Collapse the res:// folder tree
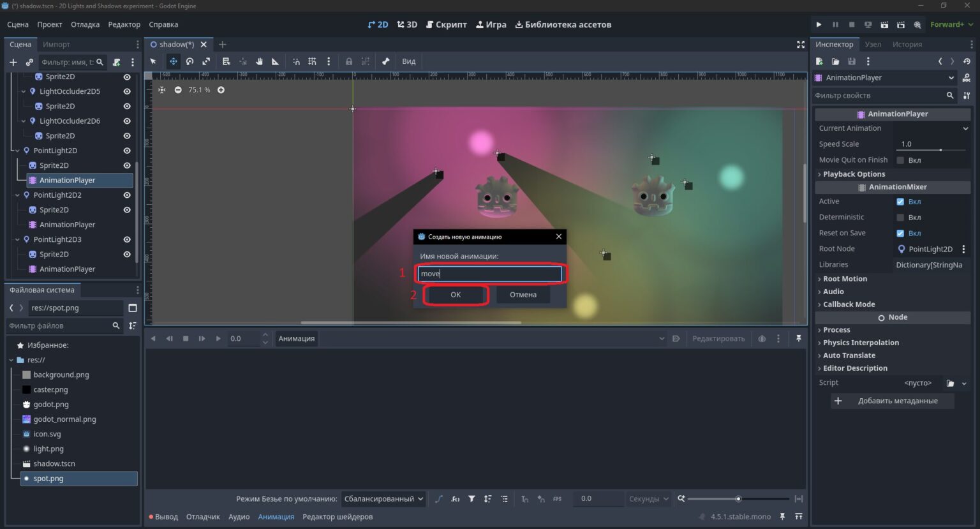Screen dimensions: 980x529 (x=11, y=360)
